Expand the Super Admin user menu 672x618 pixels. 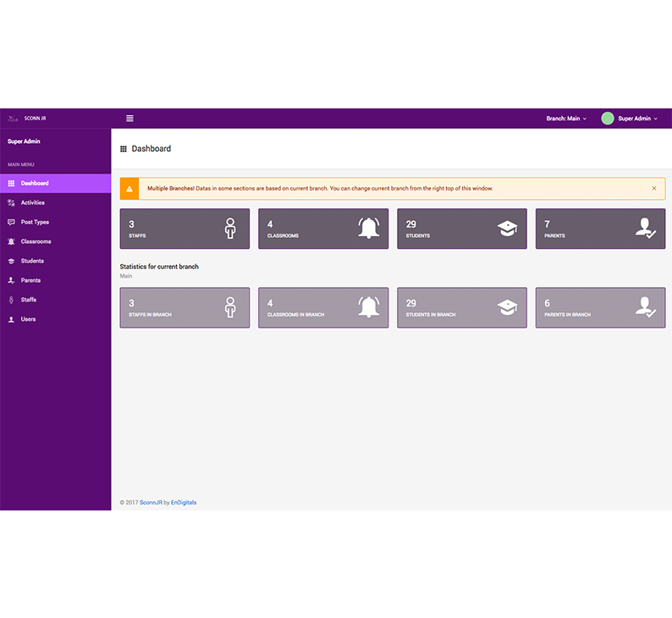pos(636,119)
